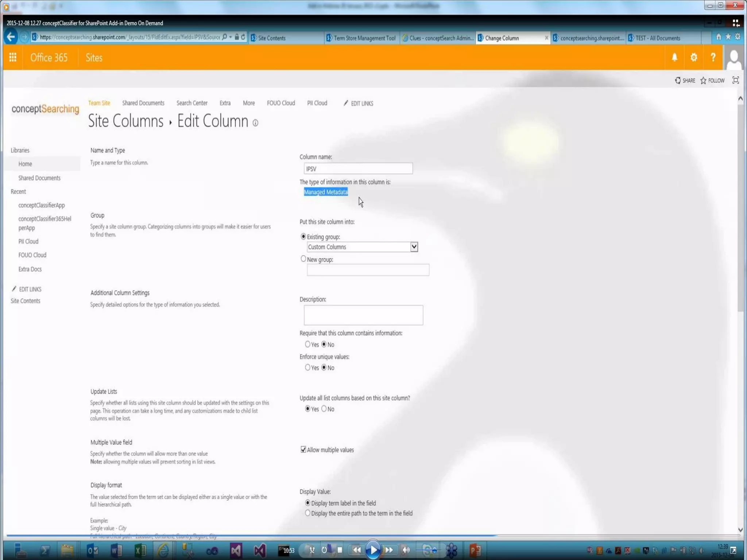Open the More navigation menu
747x560 pixels.
(249, 103)
